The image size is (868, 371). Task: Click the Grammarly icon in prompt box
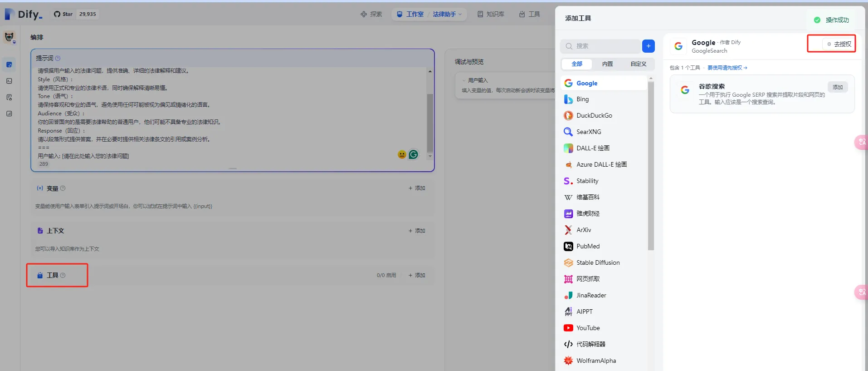pyautogui.click(x=413, y=154)
